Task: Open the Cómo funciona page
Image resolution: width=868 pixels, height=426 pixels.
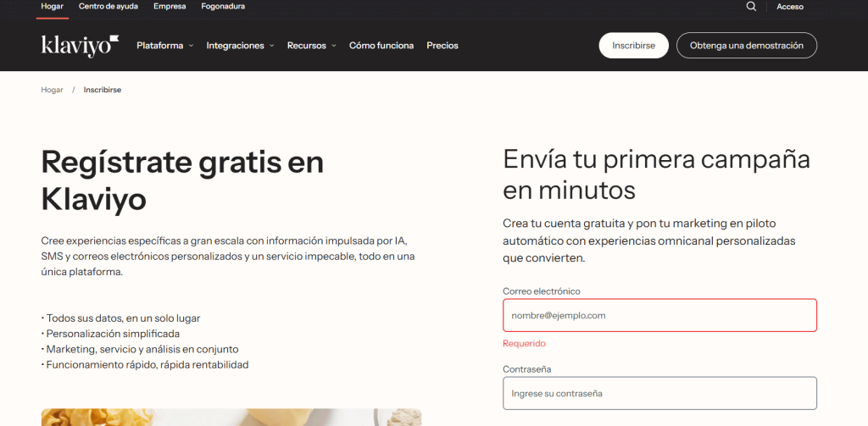Action: (x=381, y=46)
